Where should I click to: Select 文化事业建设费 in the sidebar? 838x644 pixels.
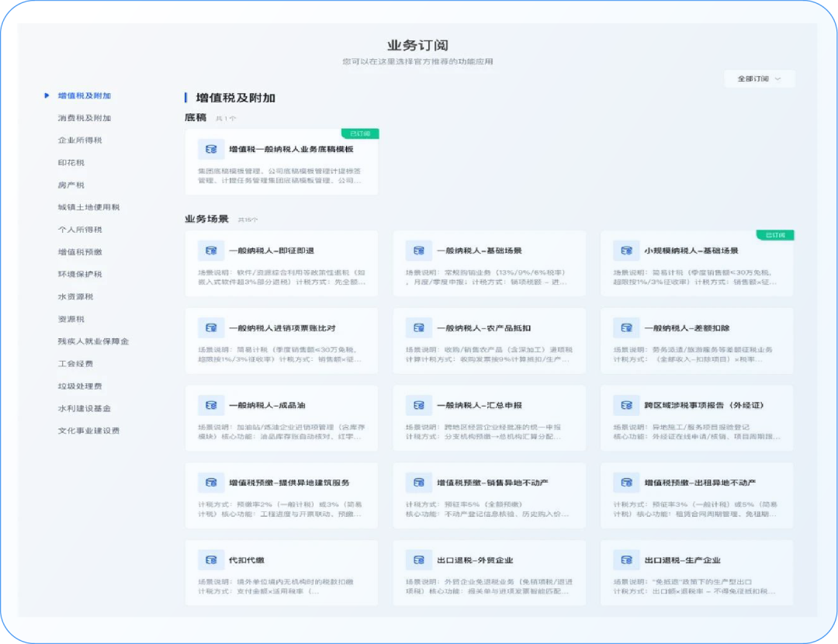point(88,431)
